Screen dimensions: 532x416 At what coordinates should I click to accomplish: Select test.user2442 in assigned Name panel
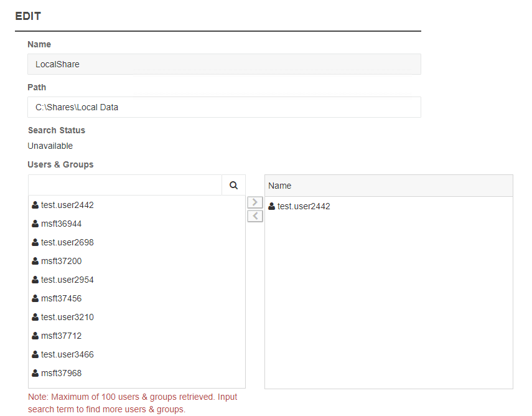[304, 206]
